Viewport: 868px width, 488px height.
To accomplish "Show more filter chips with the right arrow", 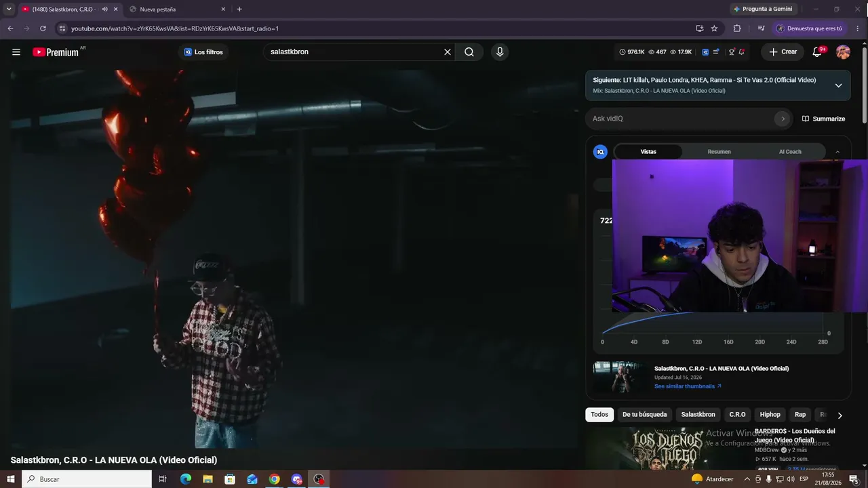I will click(x=840, y=415).
